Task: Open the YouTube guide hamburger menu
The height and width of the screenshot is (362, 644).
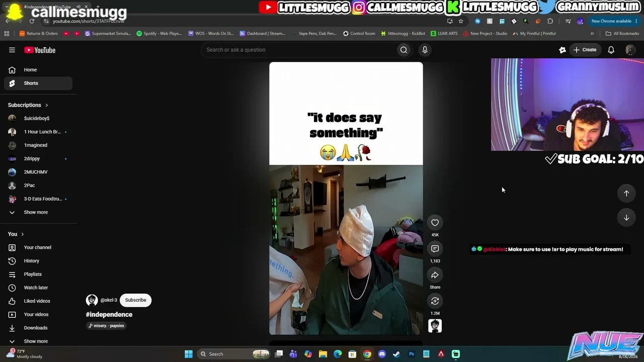Action: [12, 50]
